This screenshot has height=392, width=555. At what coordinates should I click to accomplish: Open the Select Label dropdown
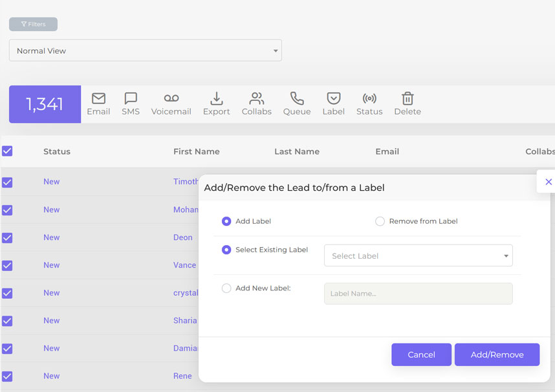[x=418, y=256]
